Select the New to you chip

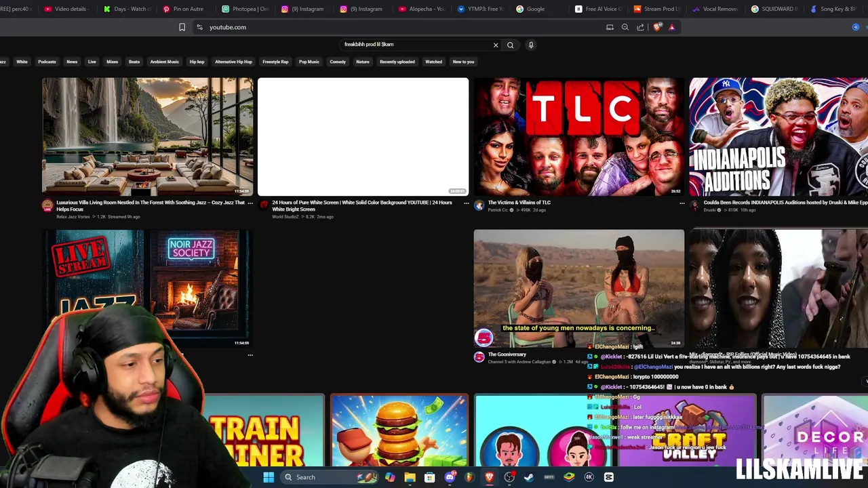pos(464,62)
